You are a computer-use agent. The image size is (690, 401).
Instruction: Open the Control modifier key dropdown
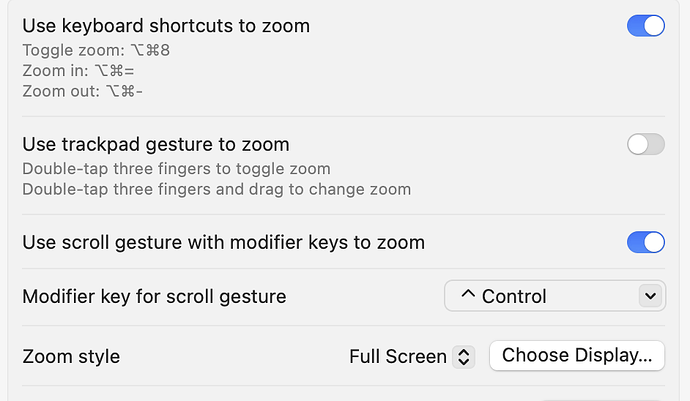[x=554, y=296]
